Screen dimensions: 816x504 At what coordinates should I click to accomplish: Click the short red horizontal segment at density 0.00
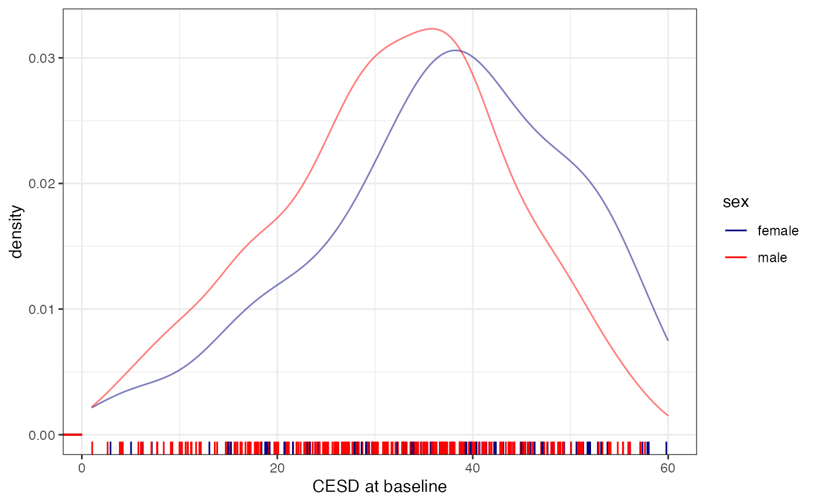[72, 435]
